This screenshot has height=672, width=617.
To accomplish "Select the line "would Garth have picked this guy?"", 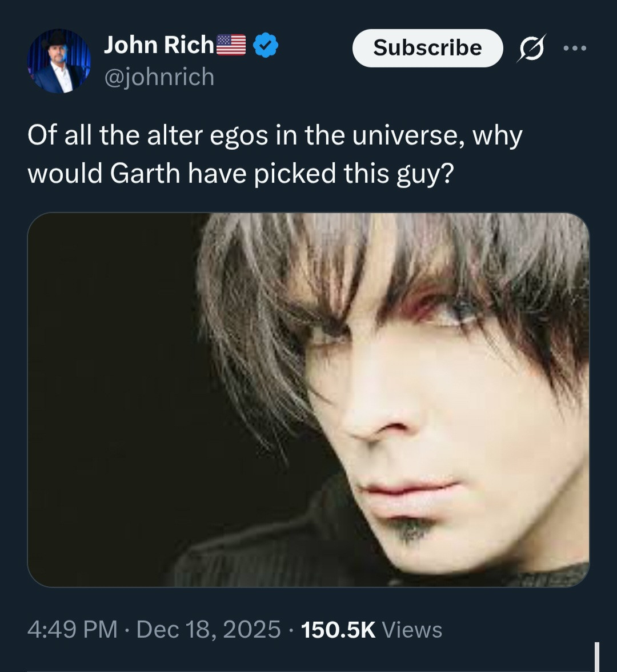I will click(240, 173).
